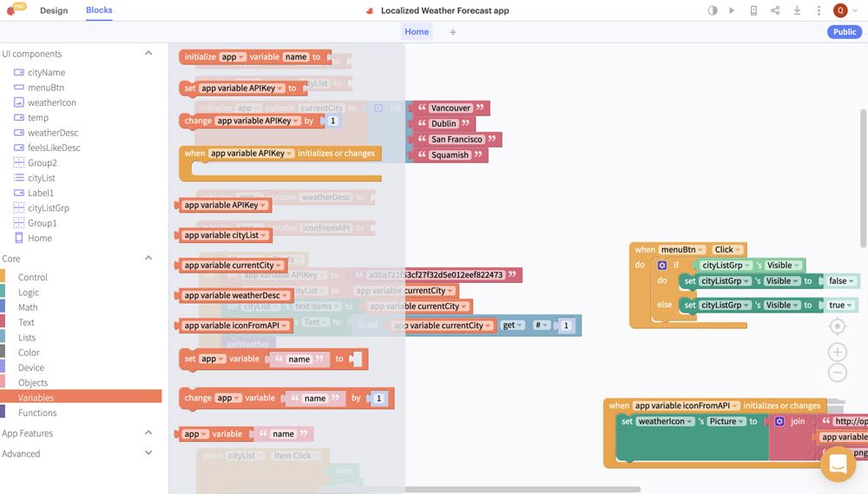This screenshot has width=868, height=494.
Task: Expand the Advanced section
Action: (x=148, y=453)
